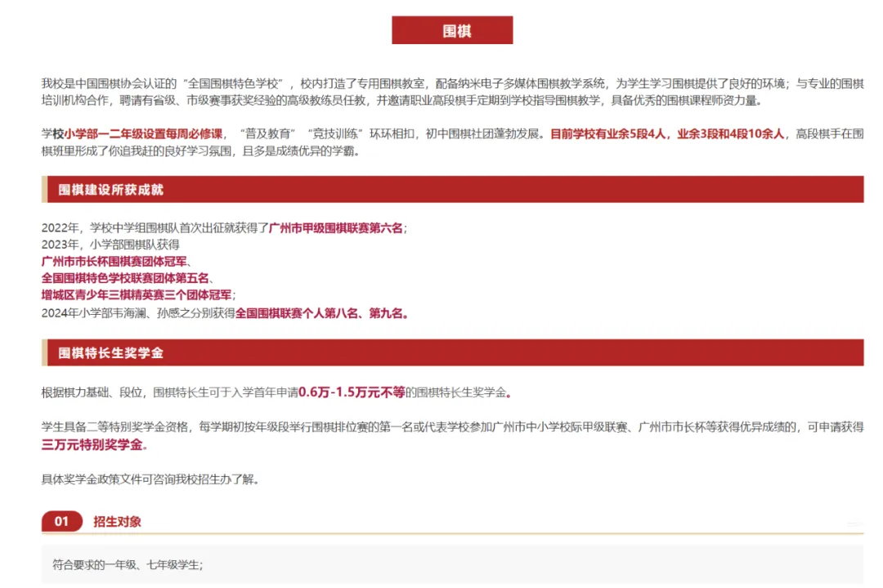Click text 小学部一二年级设置每周必修课
Screen dimensions: 883x588
coord(143,134)
